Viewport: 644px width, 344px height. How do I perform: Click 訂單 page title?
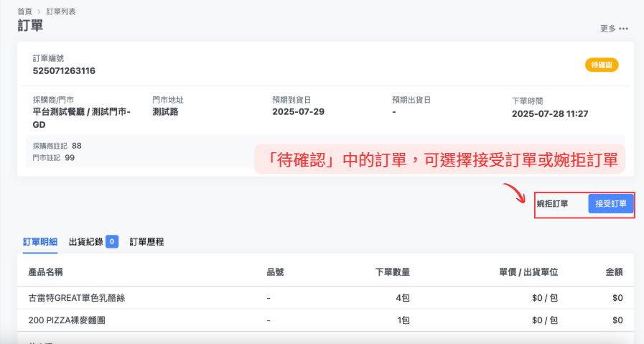pyautogui.click(x=30, y=25)
